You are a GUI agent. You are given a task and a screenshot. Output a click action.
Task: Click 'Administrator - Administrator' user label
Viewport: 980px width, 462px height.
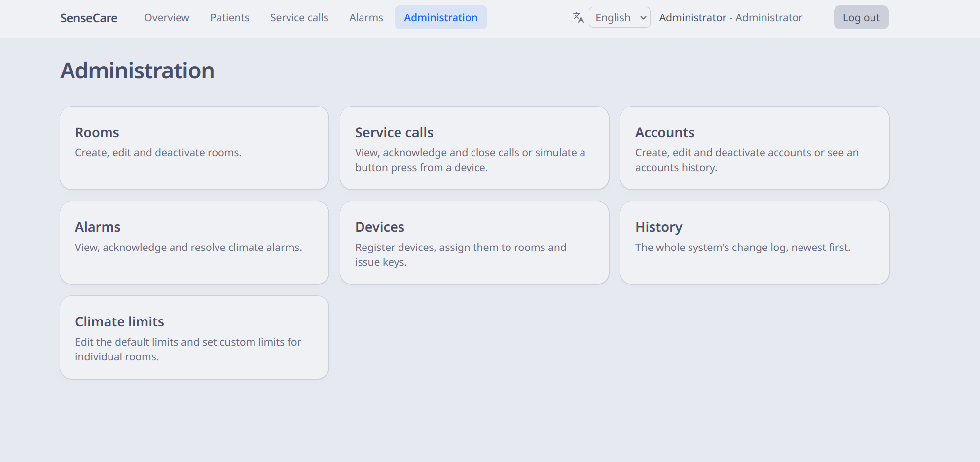731,17
